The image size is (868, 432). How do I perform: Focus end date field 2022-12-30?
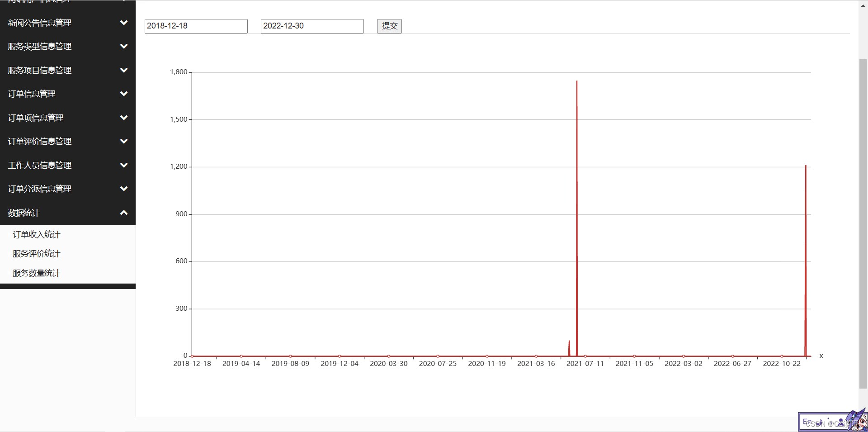point(312,26)
